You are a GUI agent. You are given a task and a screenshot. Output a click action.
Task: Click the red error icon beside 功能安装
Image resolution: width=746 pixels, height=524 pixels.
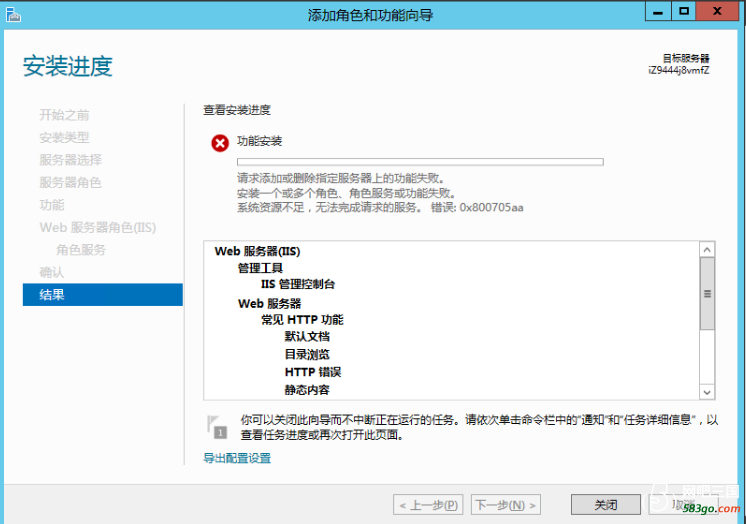(220, 143)
